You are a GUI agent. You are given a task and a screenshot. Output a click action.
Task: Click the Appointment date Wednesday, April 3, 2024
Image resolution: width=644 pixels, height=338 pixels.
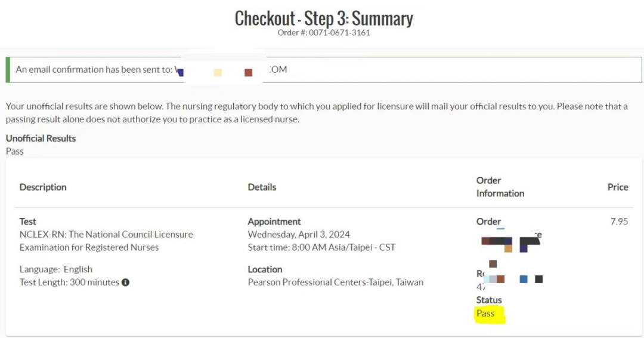pos(299,234)
